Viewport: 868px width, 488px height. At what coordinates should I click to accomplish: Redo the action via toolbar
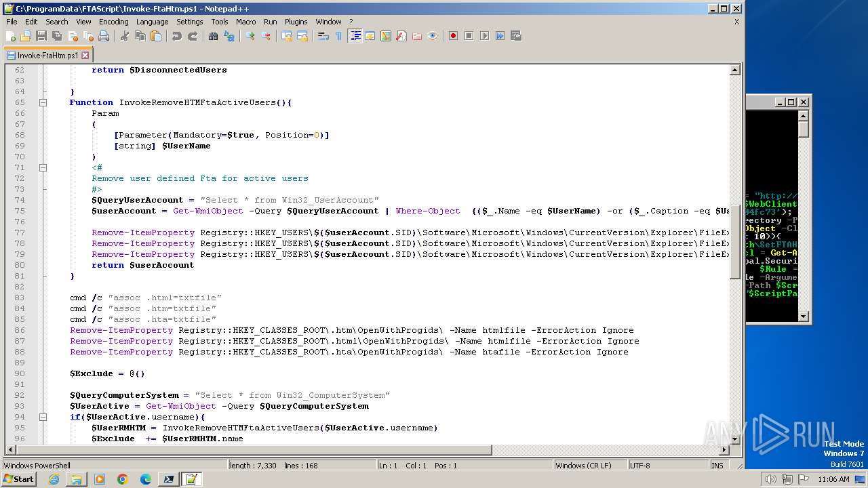coord(193,36)
